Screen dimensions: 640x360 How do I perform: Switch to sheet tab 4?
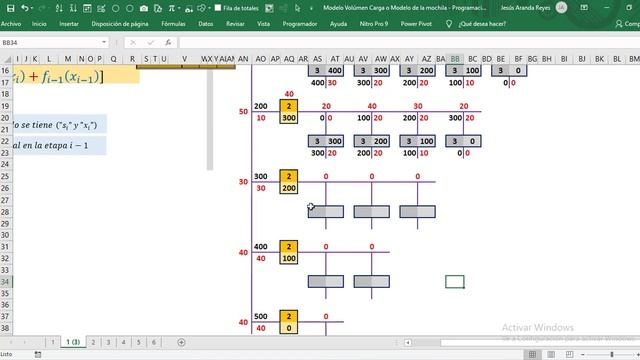[123, 342]
